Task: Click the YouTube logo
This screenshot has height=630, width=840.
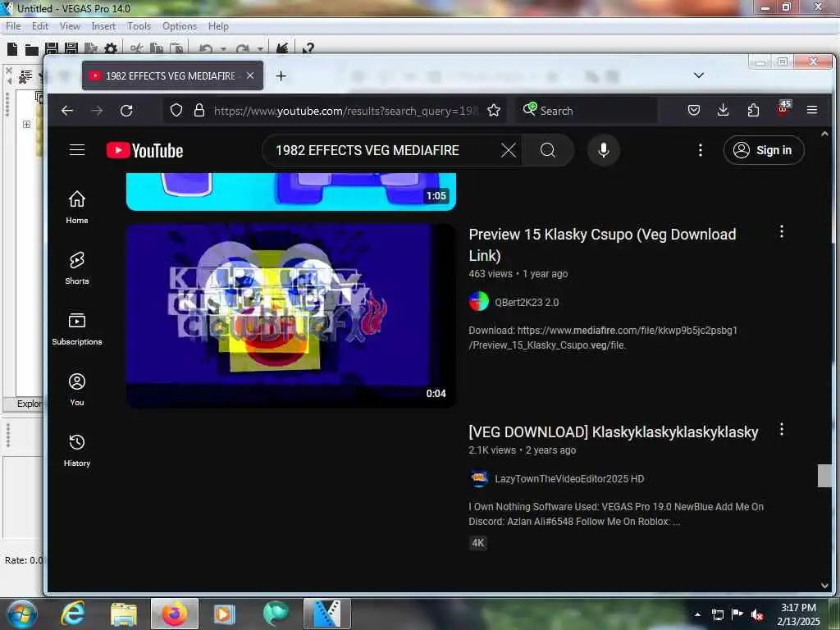Action: 144,151
